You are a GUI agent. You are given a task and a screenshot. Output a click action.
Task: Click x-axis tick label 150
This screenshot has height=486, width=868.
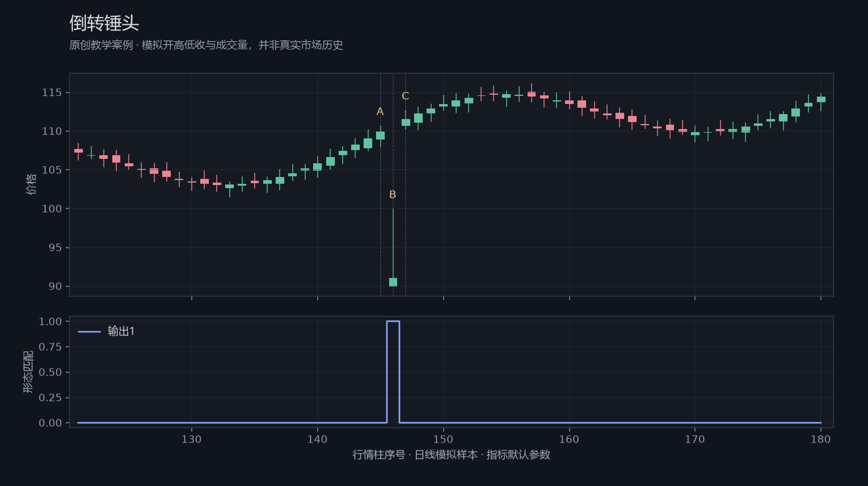443,439
